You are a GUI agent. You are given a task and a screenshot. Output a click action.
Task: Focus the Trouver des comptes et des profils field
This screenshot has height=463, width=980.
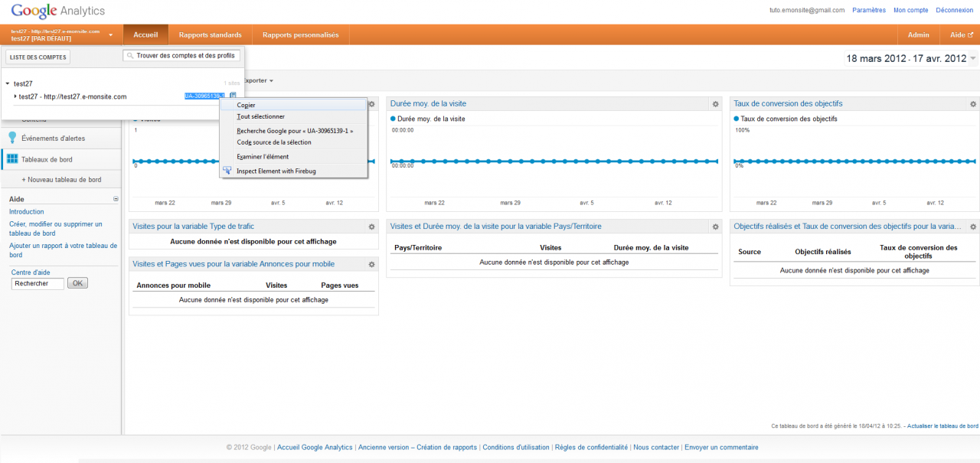pos(181,56)
